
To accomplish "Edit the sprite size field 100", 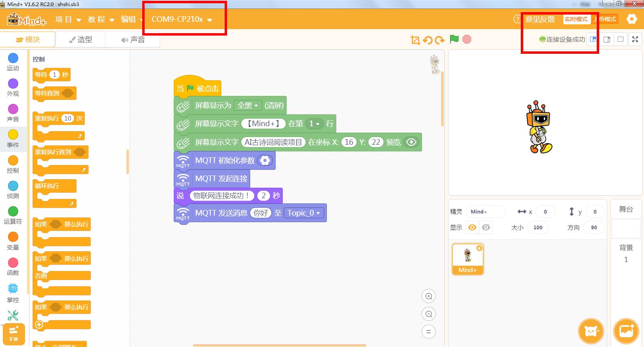I will (x=538, y=227).
